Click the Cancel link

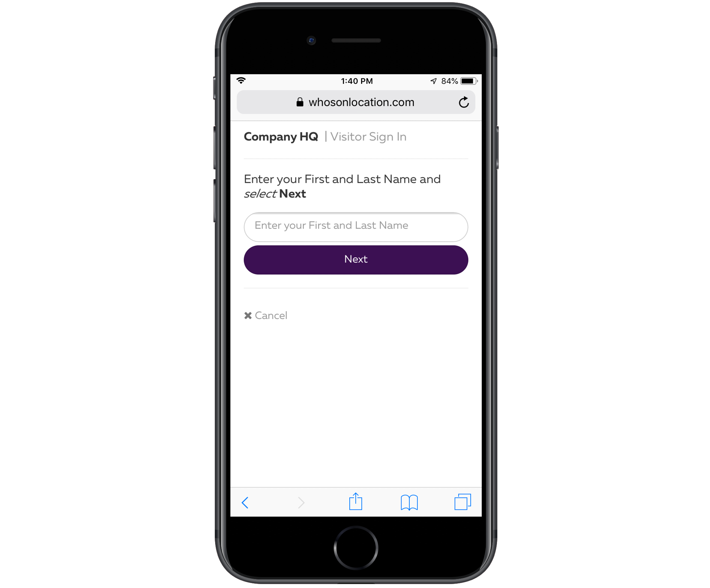tap(266, 316)
